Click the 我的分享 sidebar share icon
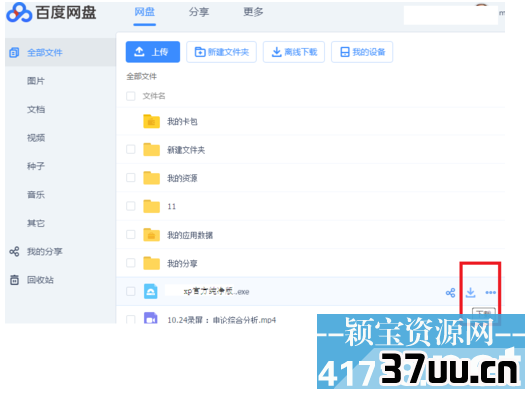This screenshot has height=394, width=530. point(14,252)
